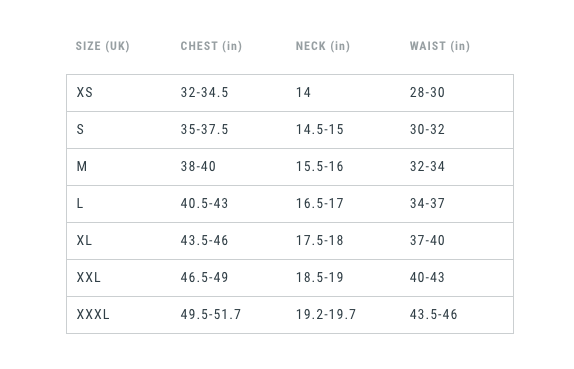The height and width of the screenshot is (369, 574).
Task: Select the waist value 37-40
Action: [427, 240]
